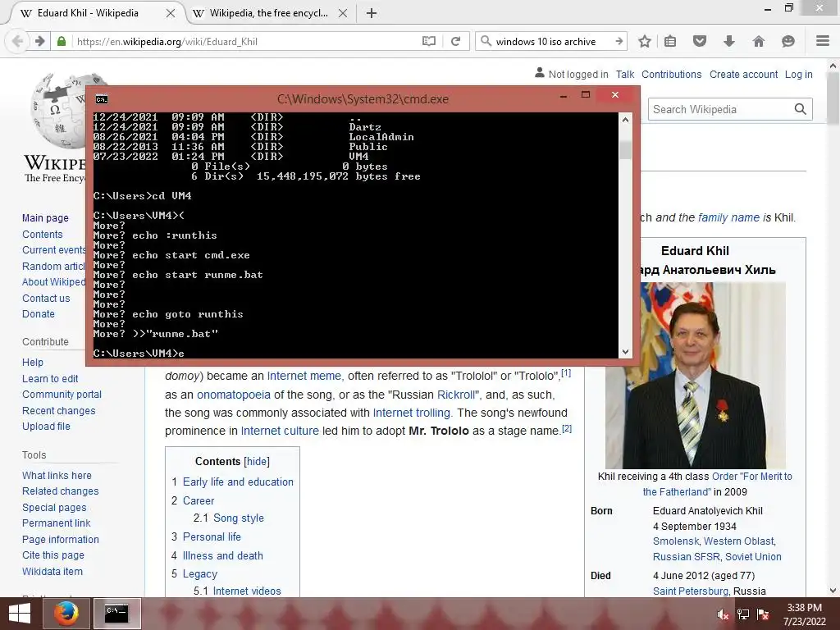
Task: Open the Recent changes link
Action: pos(58,411)
